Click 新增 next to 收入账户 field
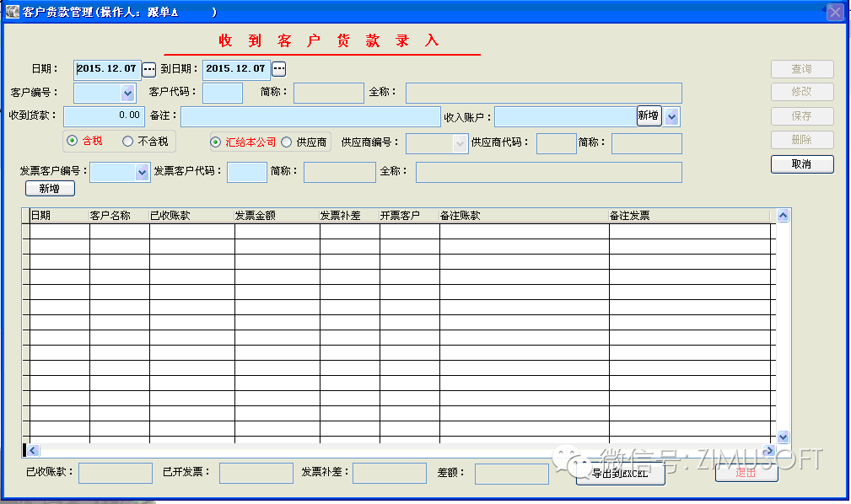The image size is (851, 504). click(x=648, y=115)
